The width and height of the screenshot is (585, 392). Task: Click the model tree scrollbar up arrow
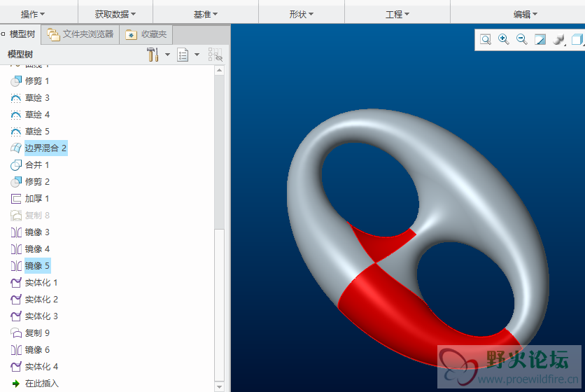click(x=220, y=70)
